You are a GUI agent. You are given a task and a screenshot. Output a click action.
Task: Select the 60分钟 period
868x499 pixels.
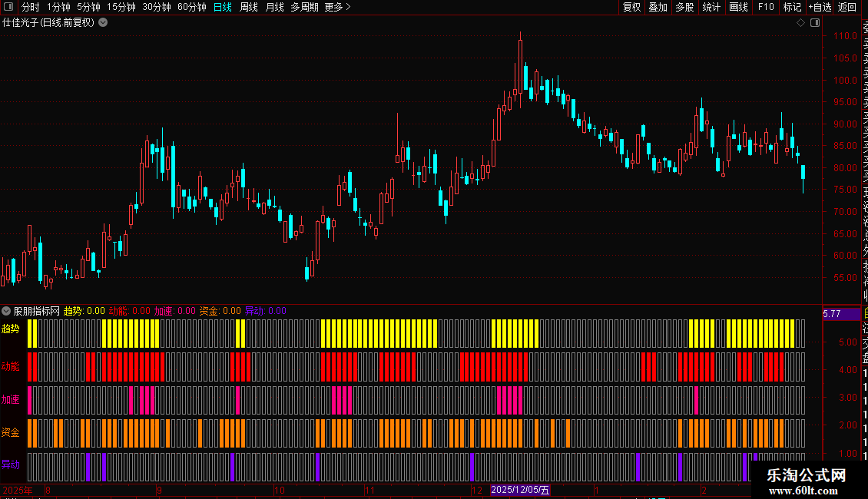[x=191, y=7]
